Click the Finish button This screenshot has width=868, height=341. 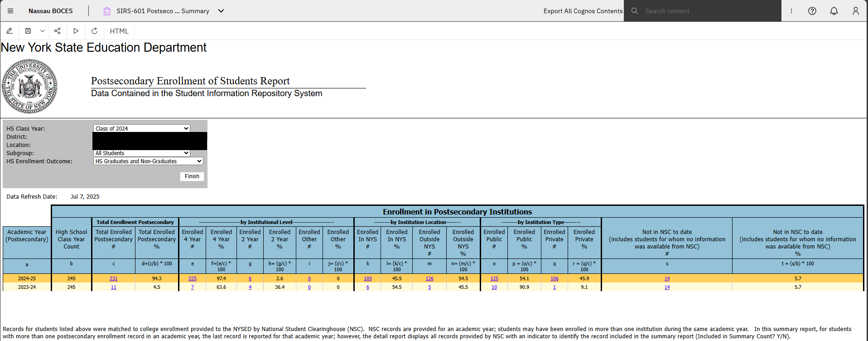(x=192, y=176)
